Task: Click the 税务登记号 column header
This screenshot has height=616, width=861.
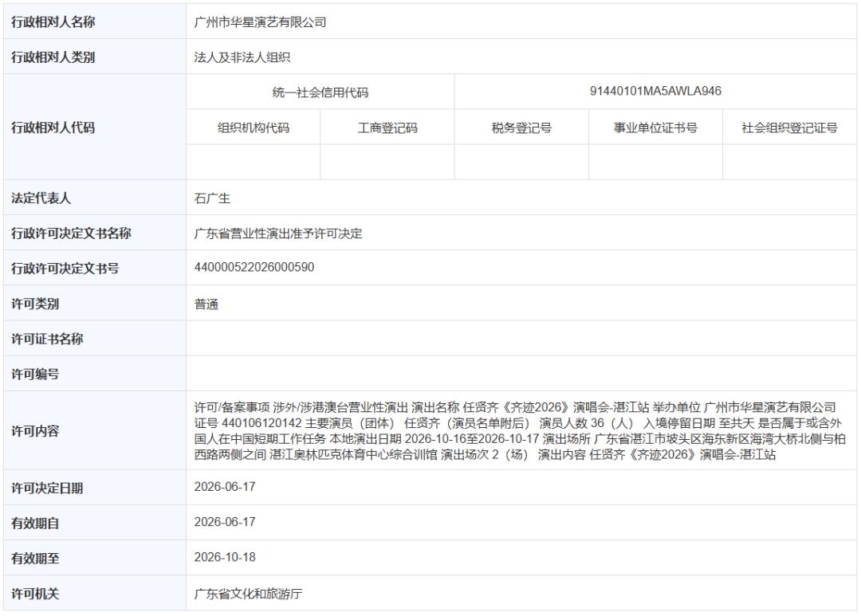Action: click(x=521, y=128)
